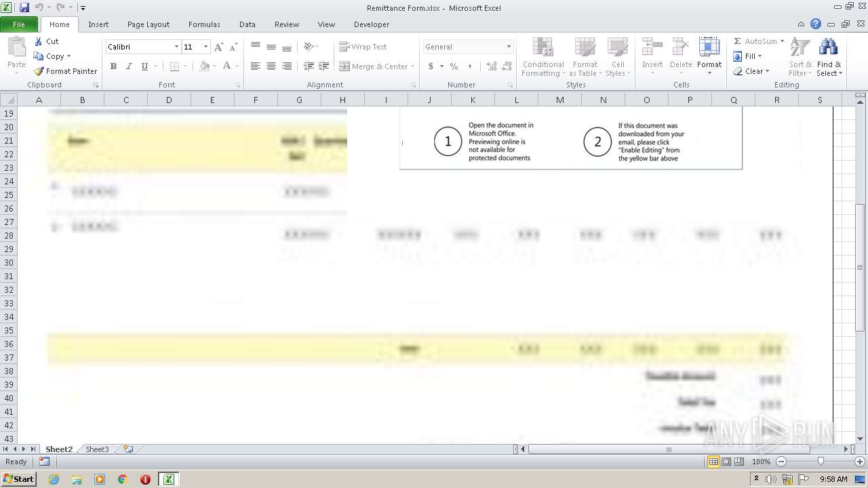Image resolution: width=868 pixels, height=488 pixels.
Task: Click the Increase Decimal icon
Action: coord(491,66)
